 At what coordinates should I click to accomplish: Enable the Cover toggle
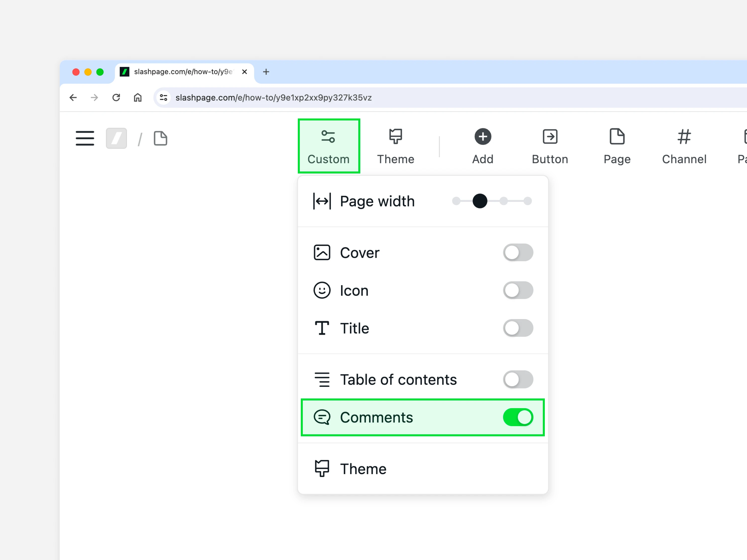coord(518,252)
